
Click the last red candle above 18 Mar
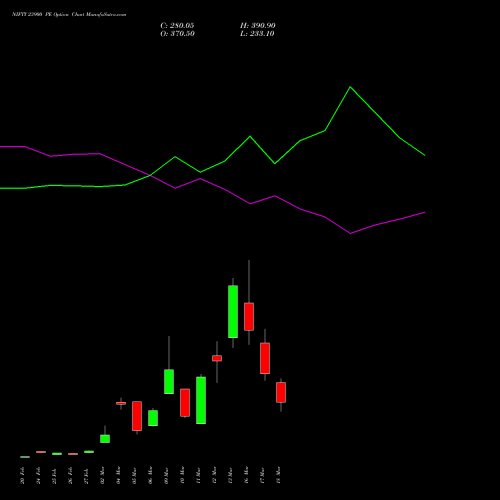281,392
